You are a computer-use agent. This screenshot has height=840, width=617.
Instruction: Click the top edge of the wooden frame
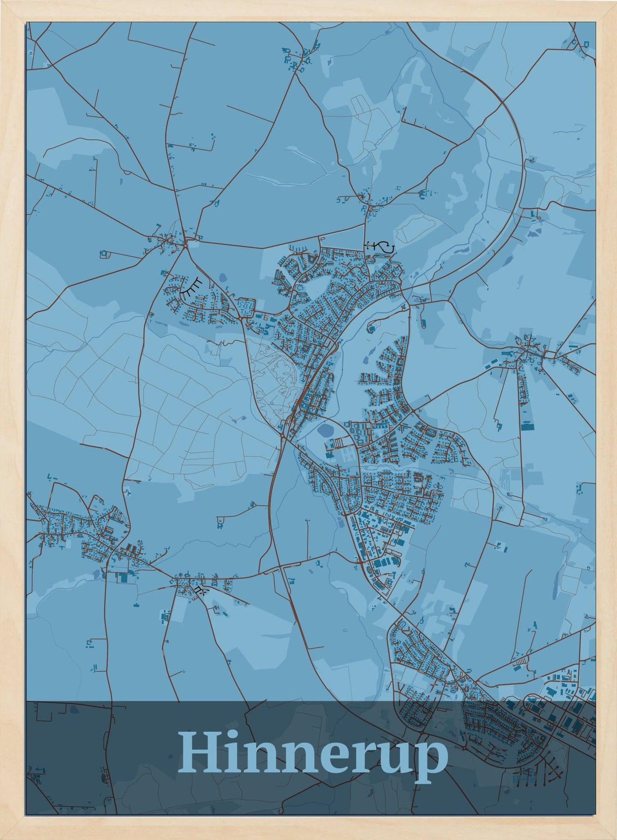[308, 10]
